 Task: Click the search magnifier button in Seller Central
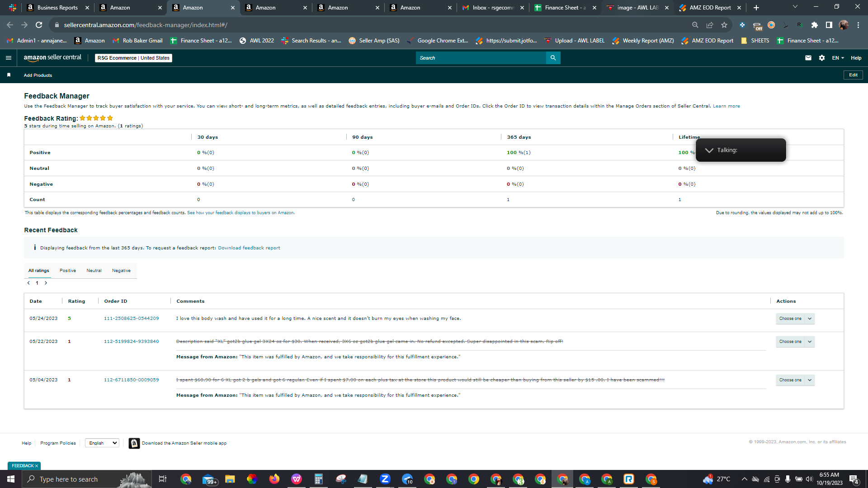point(553,58)
